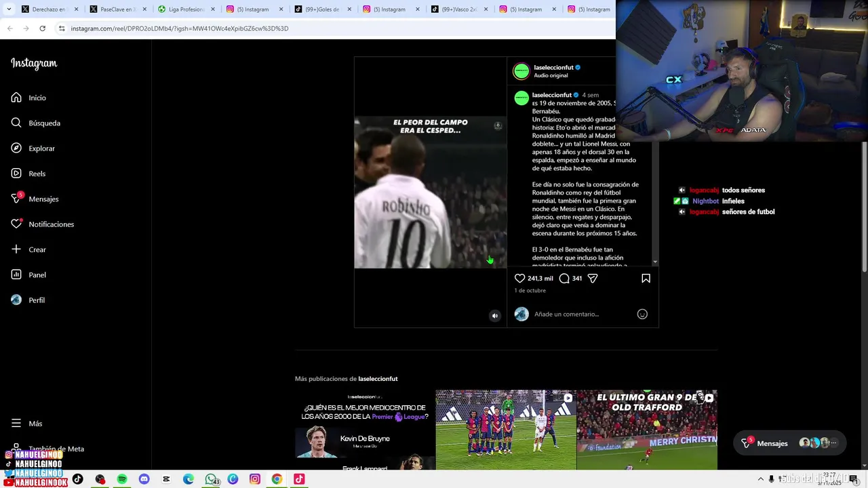The image size is (868, 488).
Task: Click the browser page vertical scrollbar
Action: pos(864,207)
